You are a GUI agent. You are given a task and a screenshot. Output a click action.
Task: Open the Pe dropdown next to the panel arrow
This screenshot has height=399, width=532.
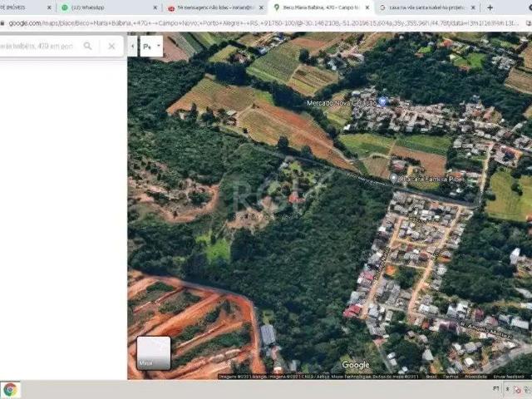tap(151, 47)
